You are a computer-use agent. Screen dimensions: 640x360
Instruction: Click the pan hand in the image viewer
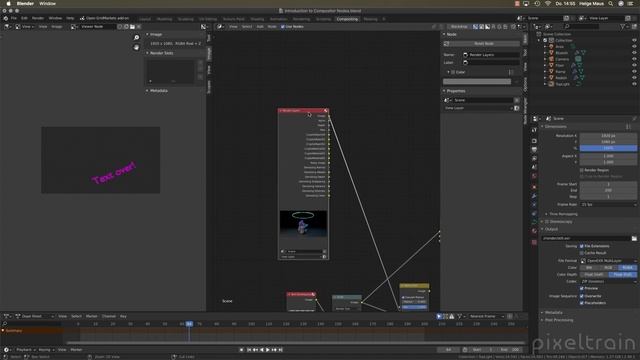(x=136, y=47)
